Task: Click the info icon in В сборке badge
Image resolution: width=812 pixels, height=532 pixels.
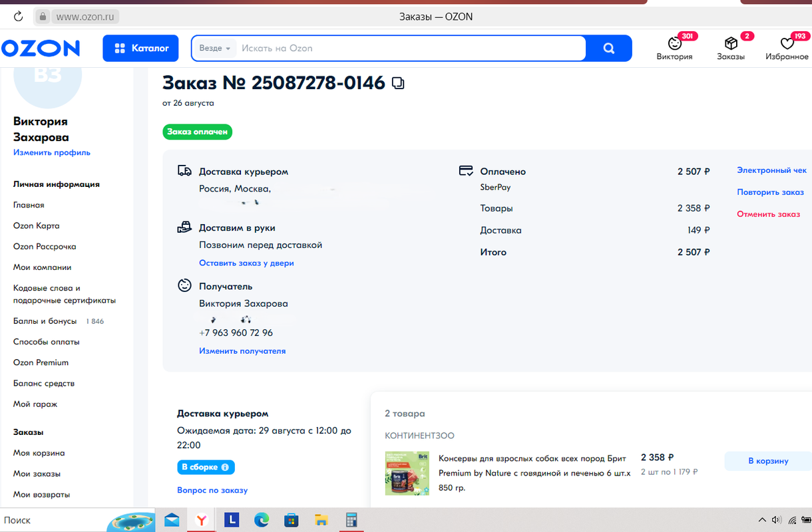Action: 225,467
